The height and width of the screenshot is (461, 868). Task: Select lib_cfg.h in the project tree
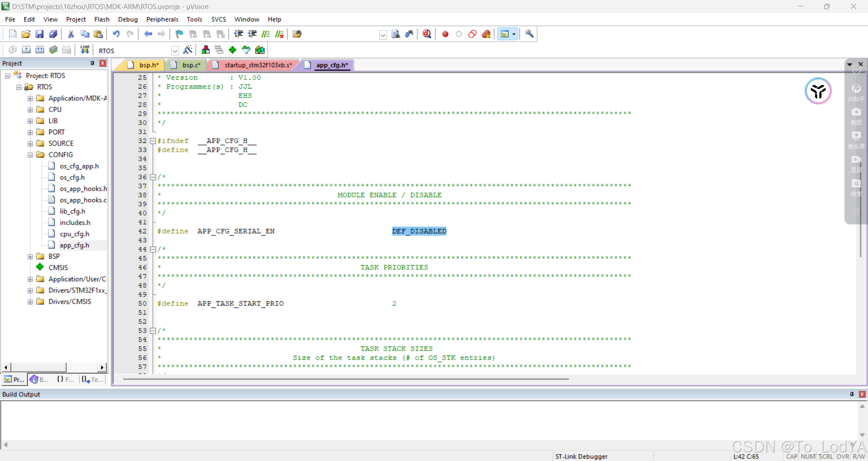[72, 212]
